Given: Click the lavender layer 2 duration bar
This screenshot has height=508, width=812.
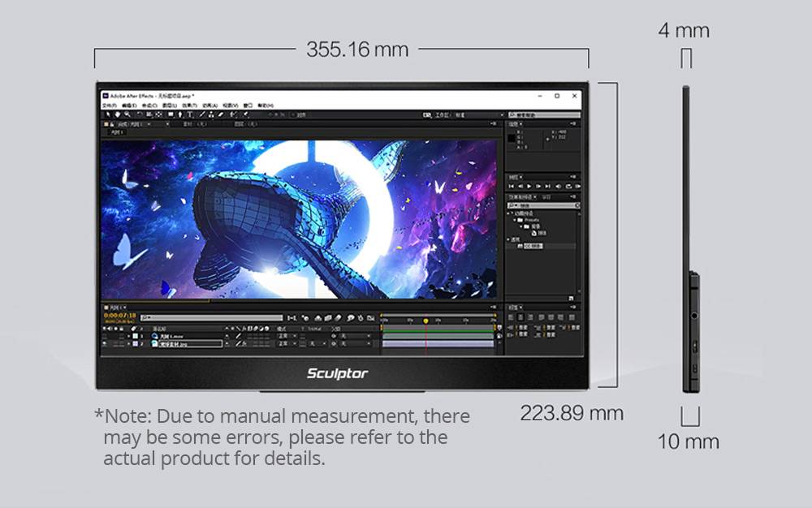Looking at the screenshot, I should point(438,343).
